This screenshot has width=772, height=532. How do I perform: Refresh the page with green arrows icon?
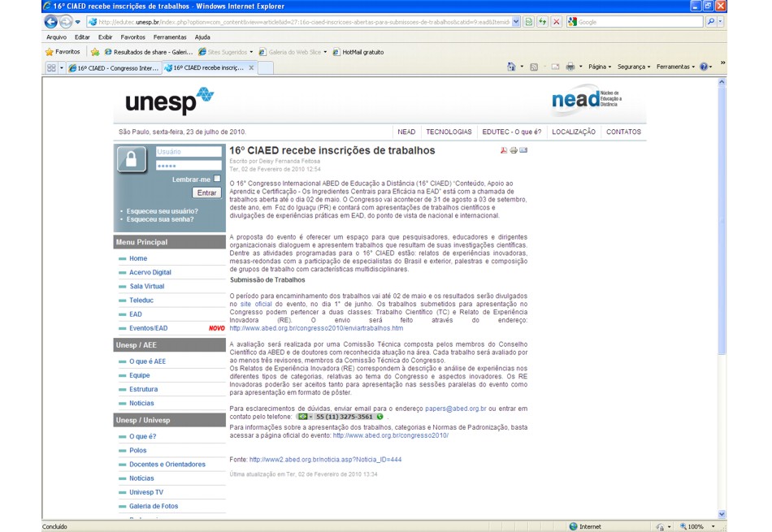pyautogui.click(x=542, y=22)
